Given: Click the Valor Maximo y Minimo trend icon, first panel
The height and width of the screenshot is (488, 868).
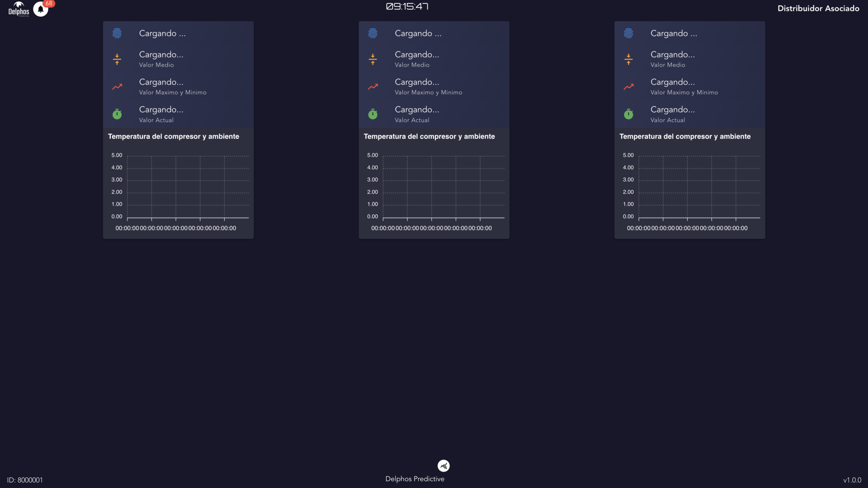Looking at the screenshot, I should 117,87.
